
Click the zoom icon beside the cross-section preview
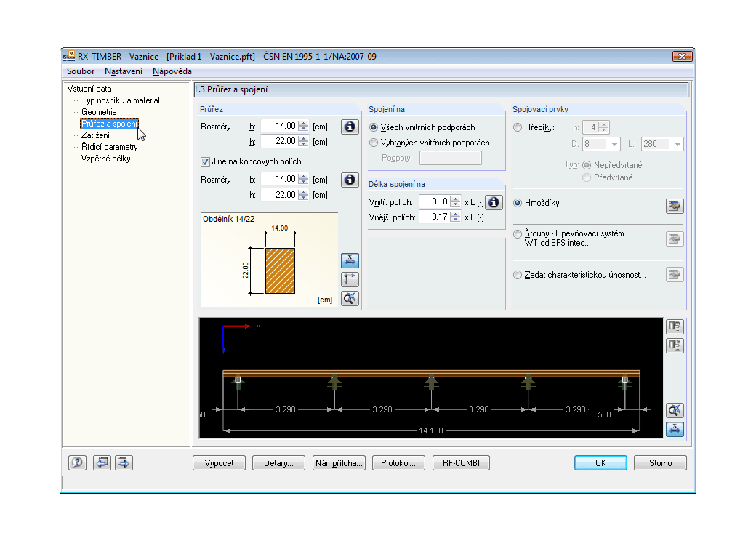point(350,298)
